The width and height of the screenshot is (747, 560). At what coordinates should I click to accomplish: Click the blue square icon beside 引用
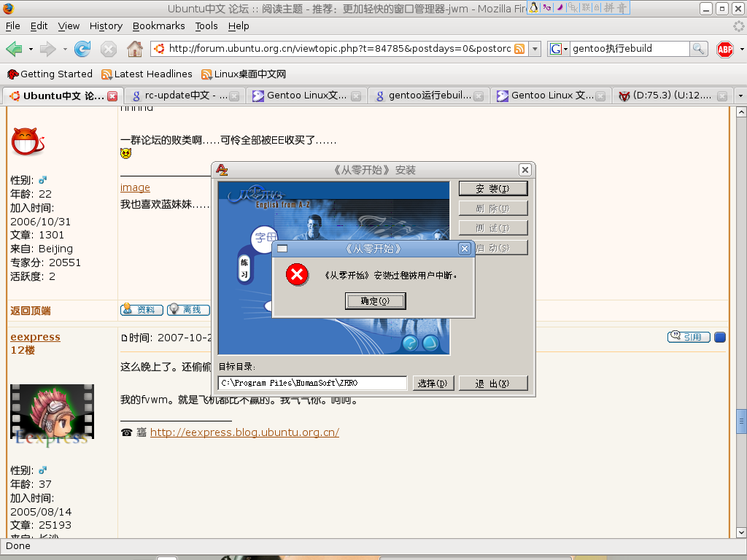coord(720,337)
